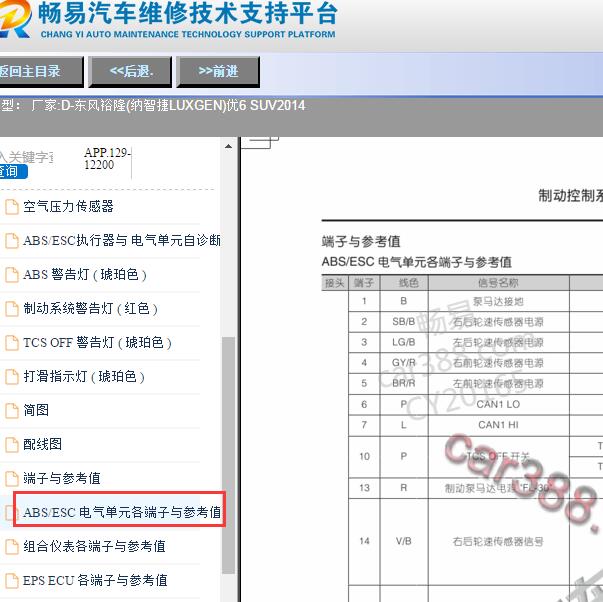Open the 简图 entry
This screenshot has width=603, height=602.
(x=36, y=410)
